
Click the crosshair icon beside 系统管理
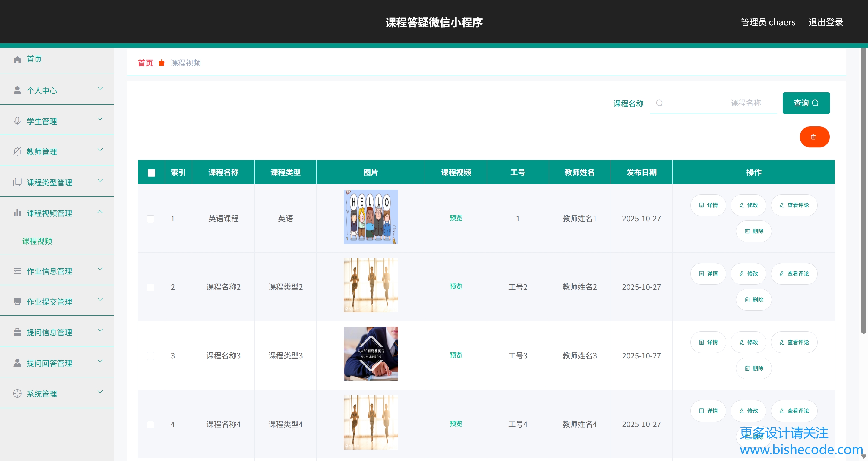[x=17, y=393]
